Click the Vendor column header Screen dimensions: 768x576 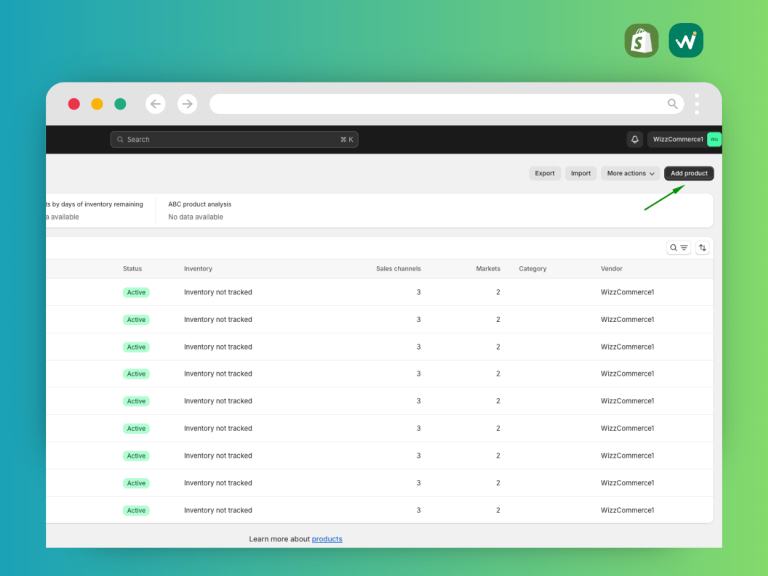(x=611, y=268)
